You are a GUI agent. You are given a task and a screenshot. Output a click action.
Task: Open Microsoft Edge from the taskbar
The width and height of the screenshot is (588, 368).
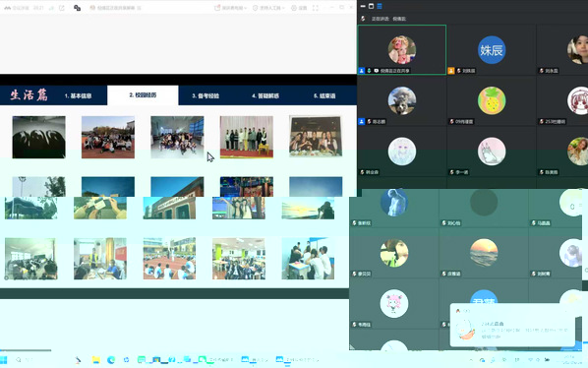(x=111, y=360)
